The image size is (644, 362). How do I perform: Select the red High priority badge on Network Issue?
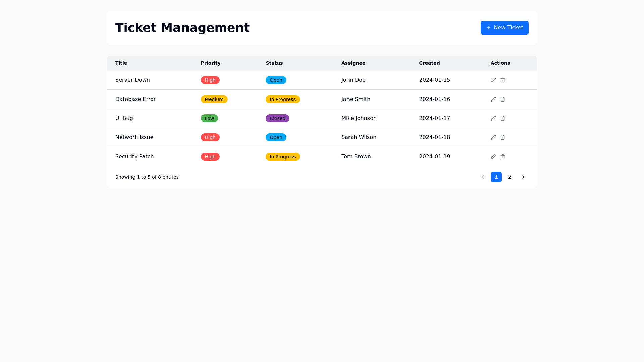pos(210,137)
